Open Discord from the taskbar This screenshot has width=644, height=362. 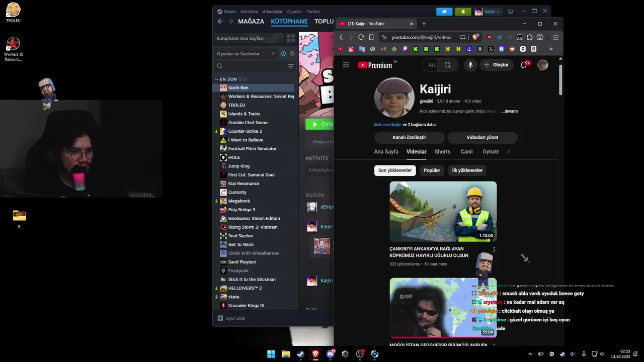pos(331,354)
